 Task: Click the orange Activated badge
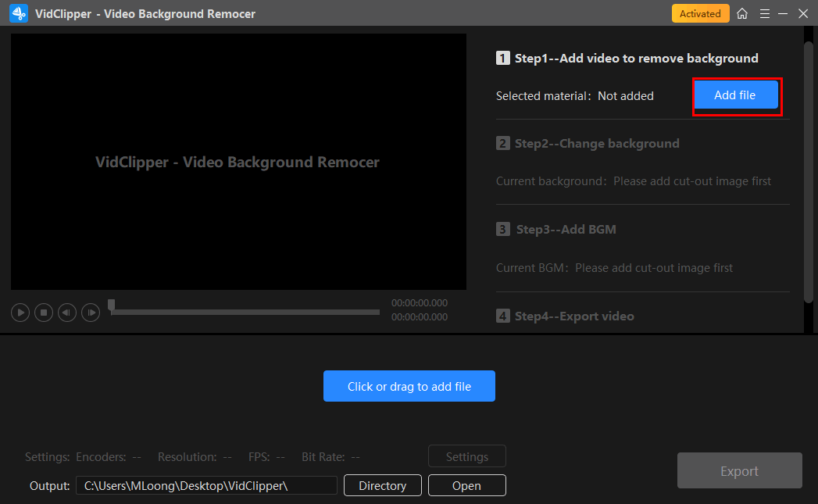pos(700,13)
